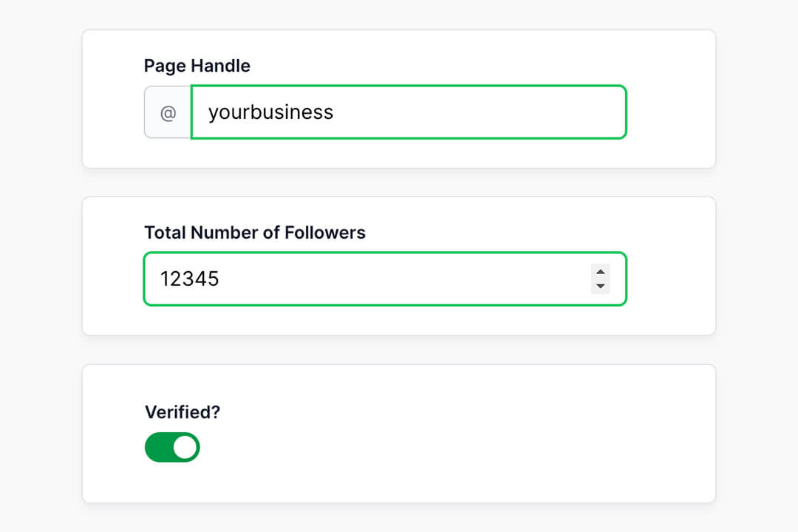The width and height of the screenshot is (798, 532).
Task: Increment the followers count by one
Action: 600,273
